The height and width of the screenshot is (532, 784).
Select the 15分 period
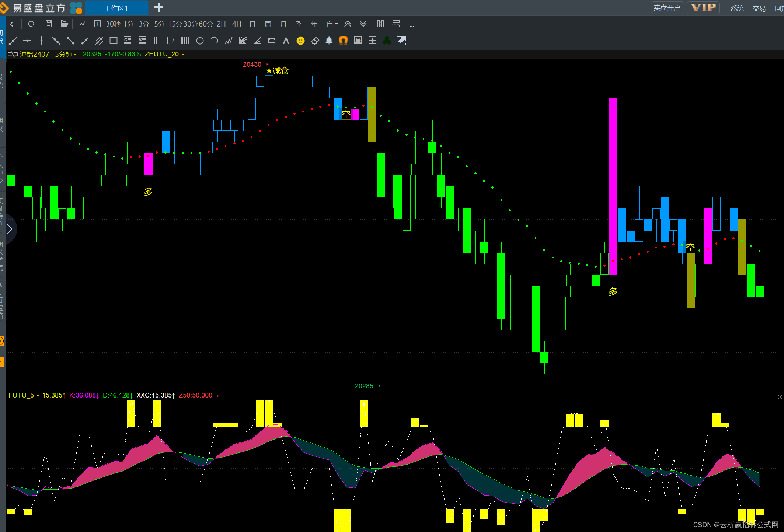(x=175, y=24)
